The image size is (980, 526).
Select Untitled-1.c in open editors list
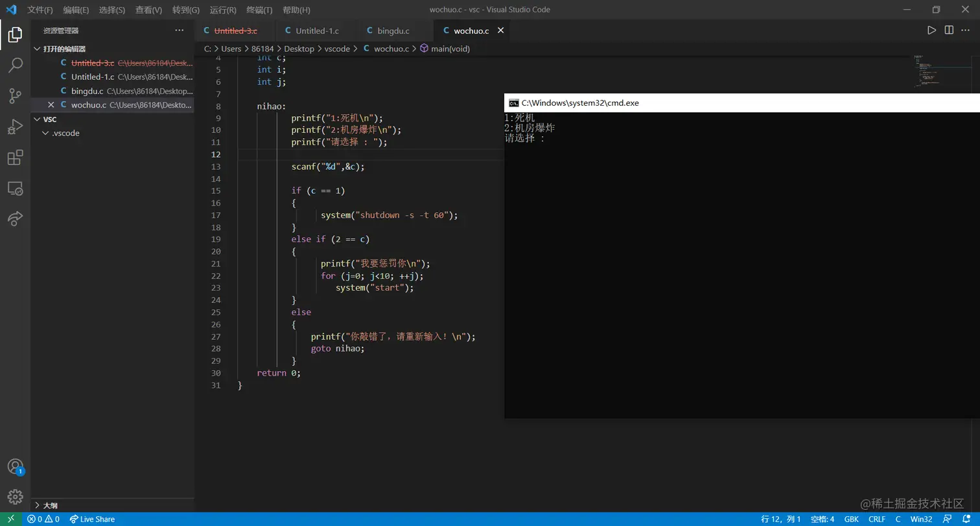tap(93, 77)
